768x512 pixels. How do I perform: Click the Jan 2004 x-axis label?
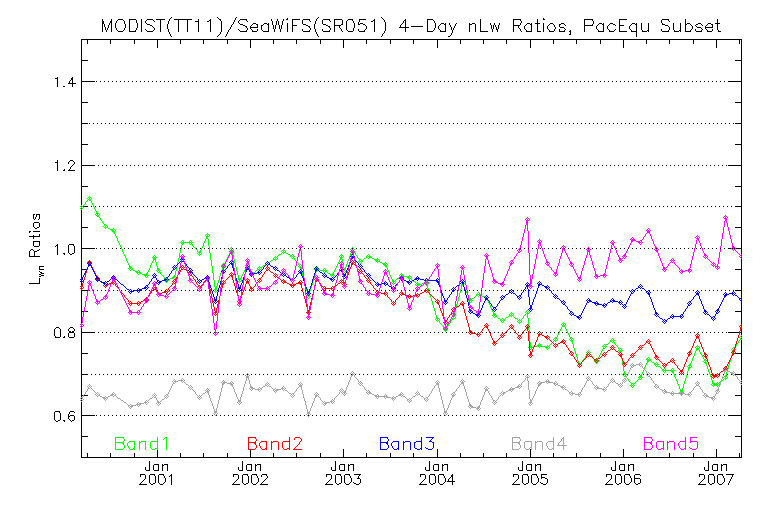[436, 473]
